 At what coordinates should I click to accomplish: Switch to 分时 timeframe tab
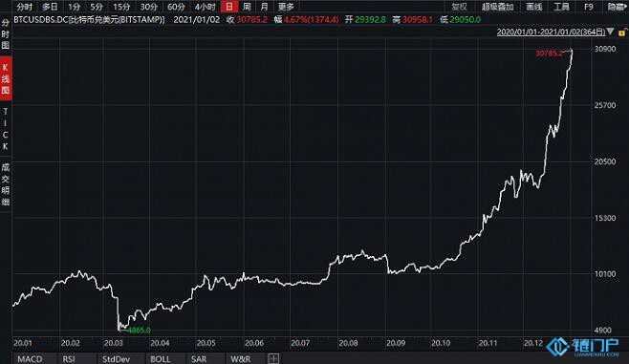[25, 7]
